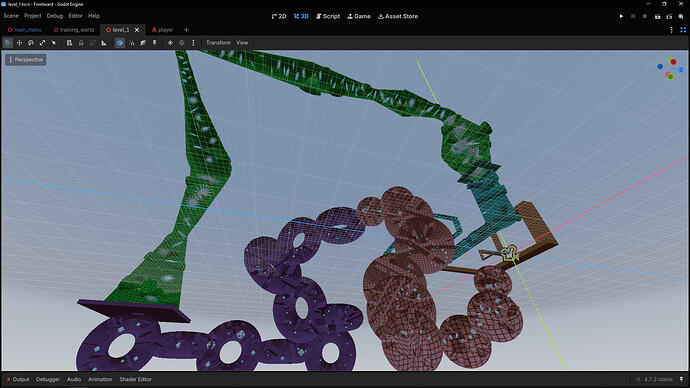
Task: Open the Project menu
Action: click(33, 16)
